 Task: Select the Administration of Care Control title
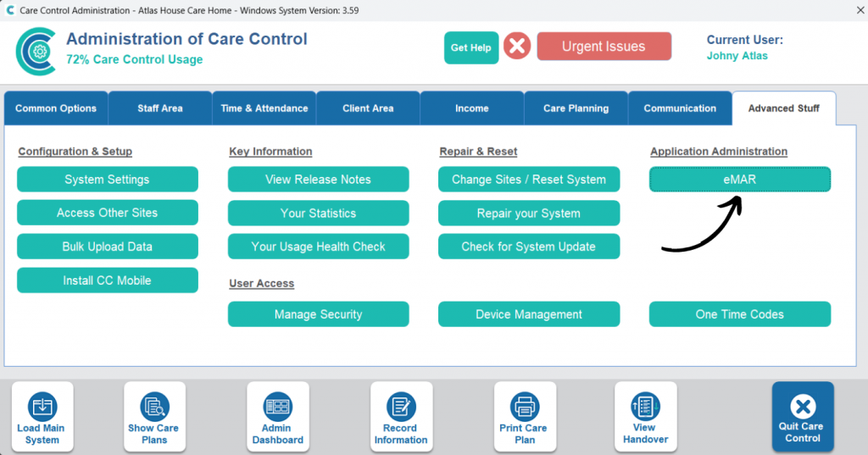point(186,39)
